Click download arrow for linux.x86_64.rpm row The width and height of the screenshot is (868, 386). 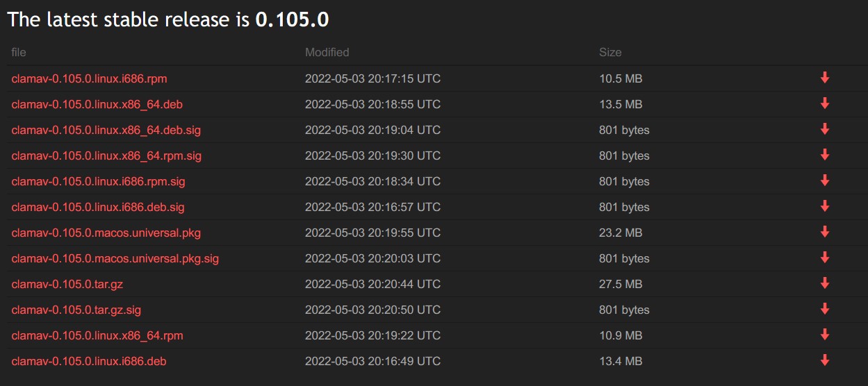pyautogui.click(x=825, y=335)
